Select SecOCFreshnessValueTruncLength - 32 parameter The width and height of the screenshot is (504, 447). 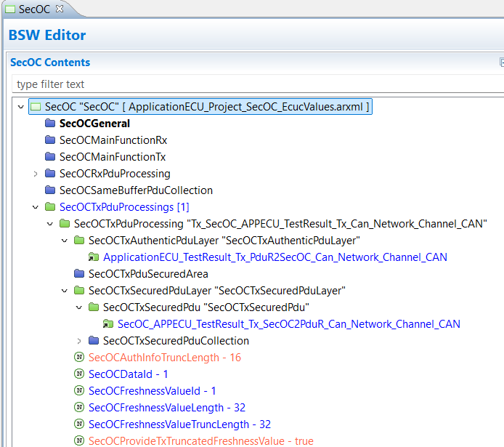[x=179, y=424]
